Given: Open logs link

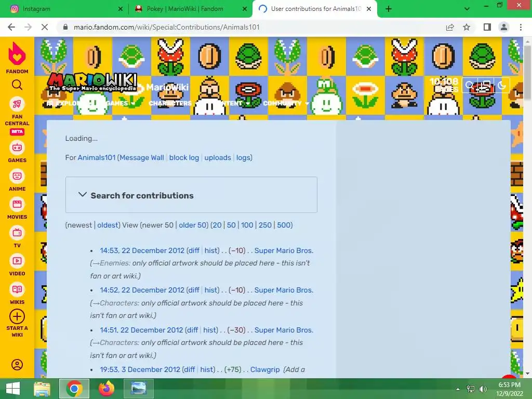Looking at the screenshot, I should tap(243, 157).
